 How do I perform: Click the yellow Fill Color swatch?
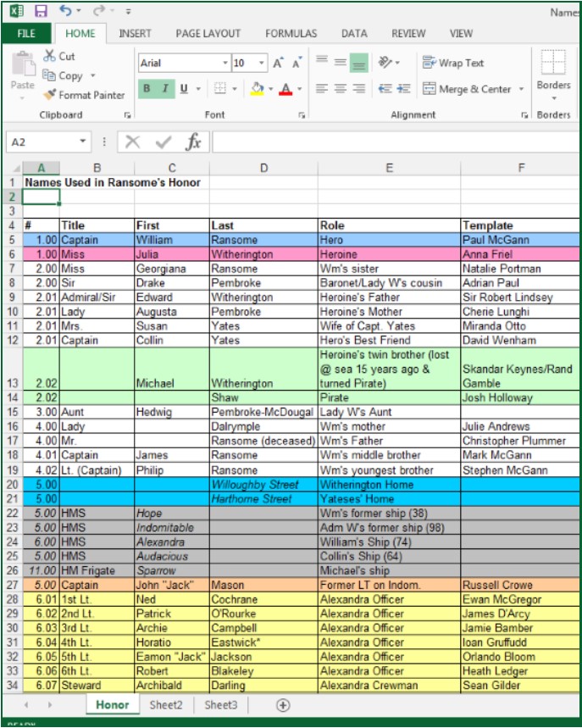[x=258, y=89]
